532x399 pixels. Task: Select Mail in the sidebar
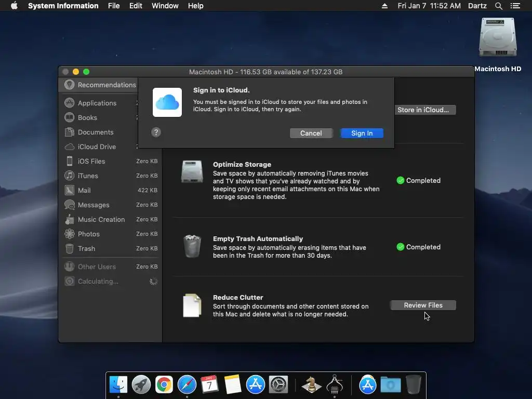tap(111, 190)
